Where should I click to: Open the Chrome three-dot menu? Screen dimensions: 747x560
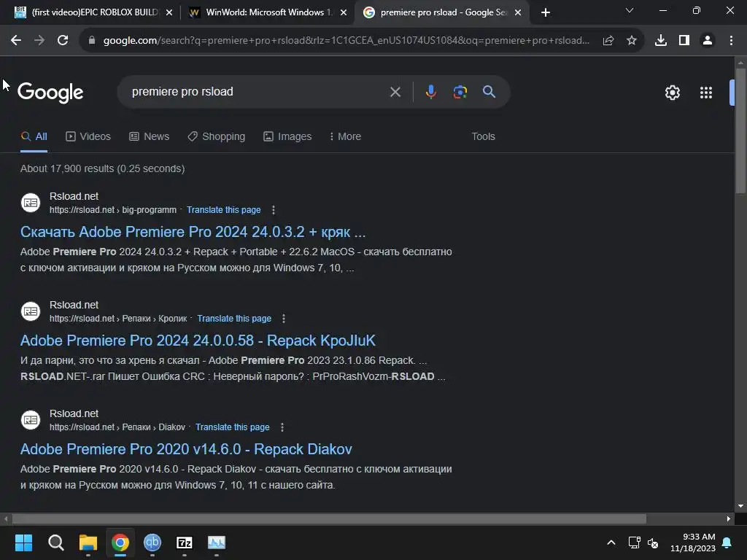click(731, 41)
